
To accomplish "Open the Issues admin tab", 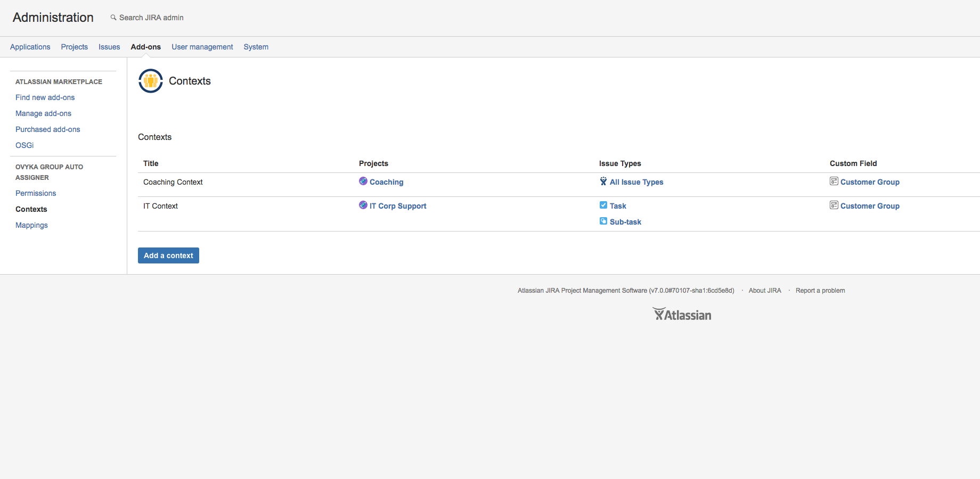I will click(x=109, y=47).
